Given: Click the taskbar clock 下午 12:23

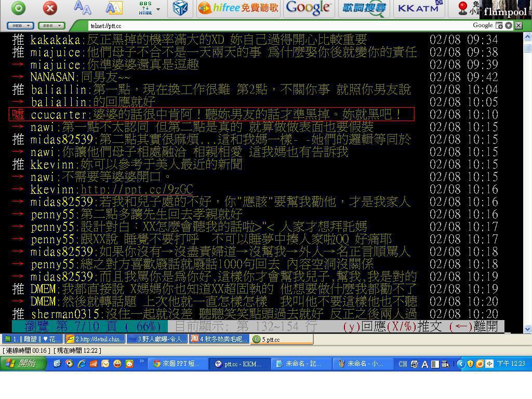Looking at the screenshot, I should pos(511,364).
